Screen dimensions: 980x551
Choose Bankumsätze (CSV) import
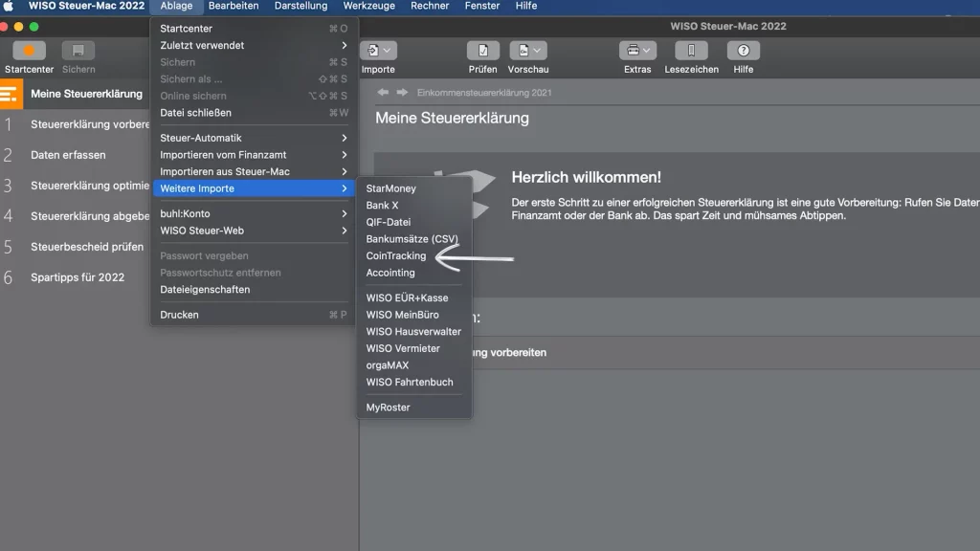point(412,239)
